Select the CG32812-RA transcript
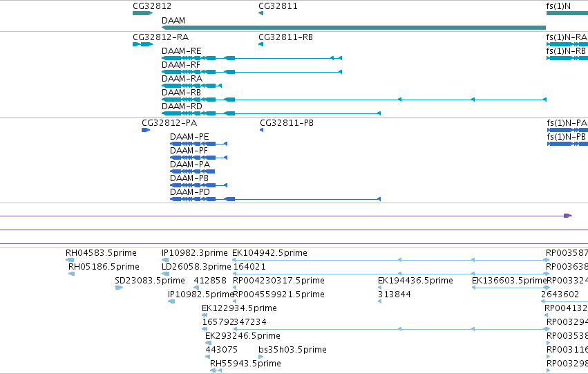The image size is (588, 374). (x=160, y=37)
